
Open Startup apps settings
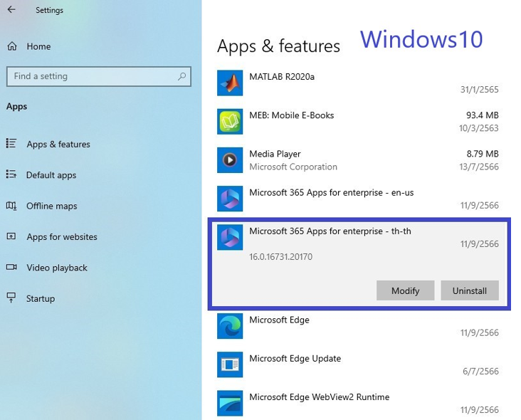pos(41,299)
